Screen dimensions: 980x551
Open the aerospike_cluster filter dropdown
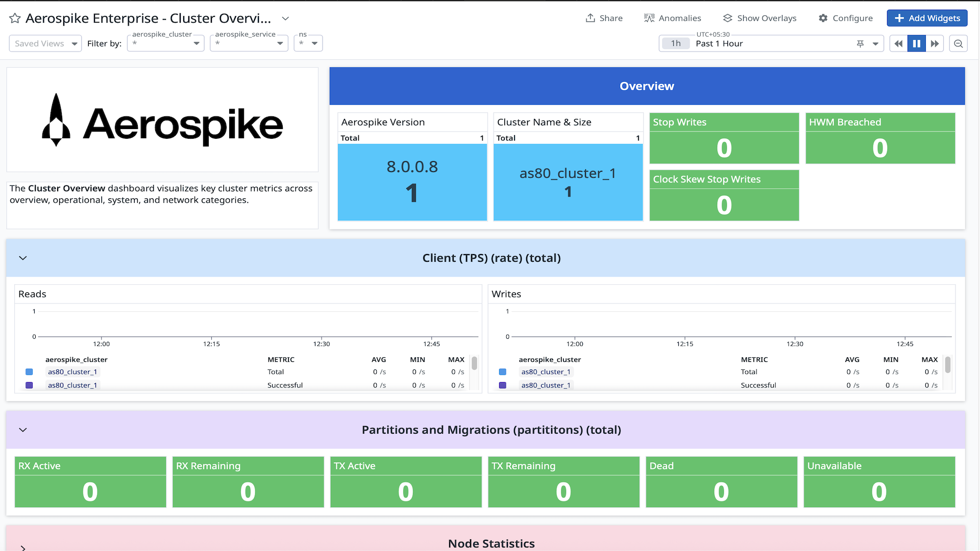pos(166,43)
